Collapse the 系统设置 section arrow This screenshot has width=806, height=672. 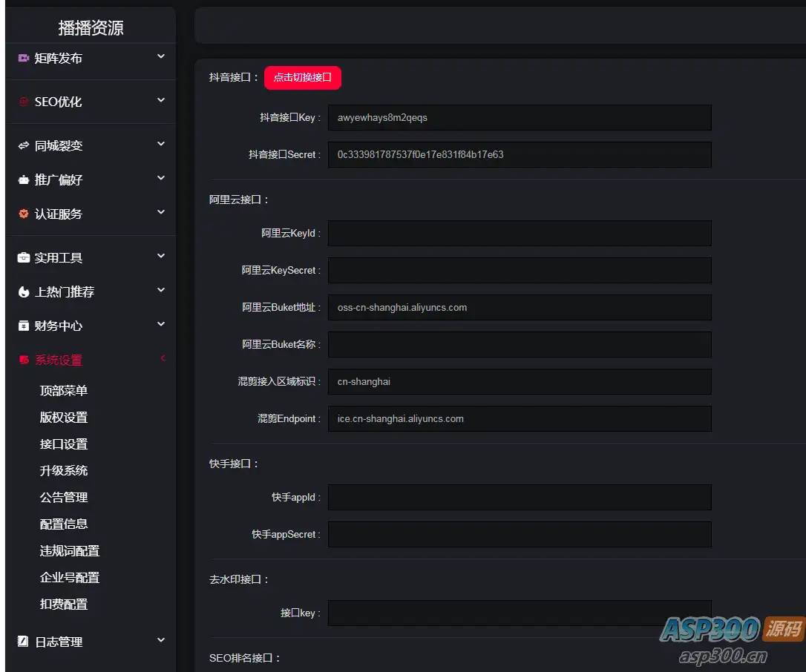pos(163,358)
